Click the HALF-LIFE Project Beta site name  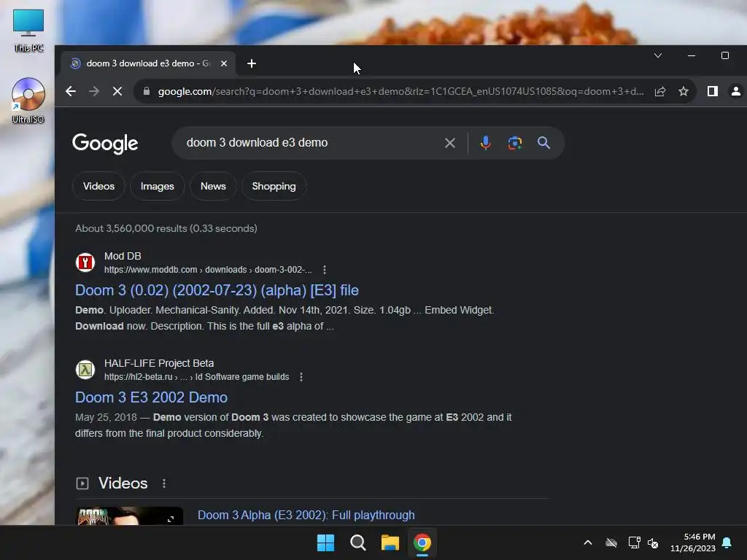(x=159, y=363)
